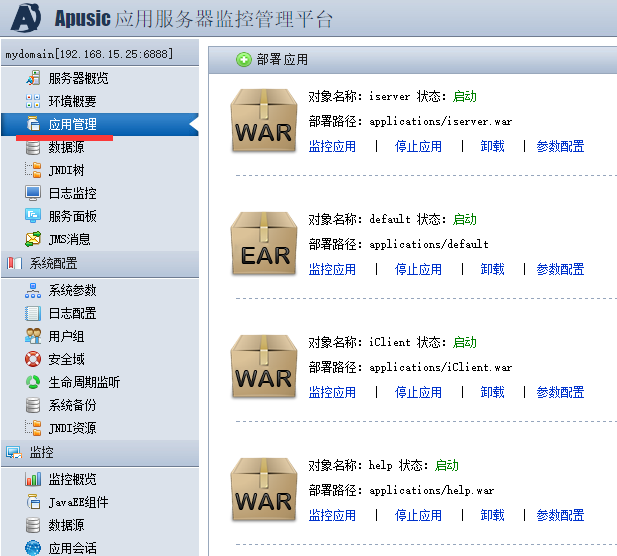Click the database icon next to 数据源 under 应用管理
Image resolution: width=617 pixels, height=556 pixels.
tap(33, 148)
